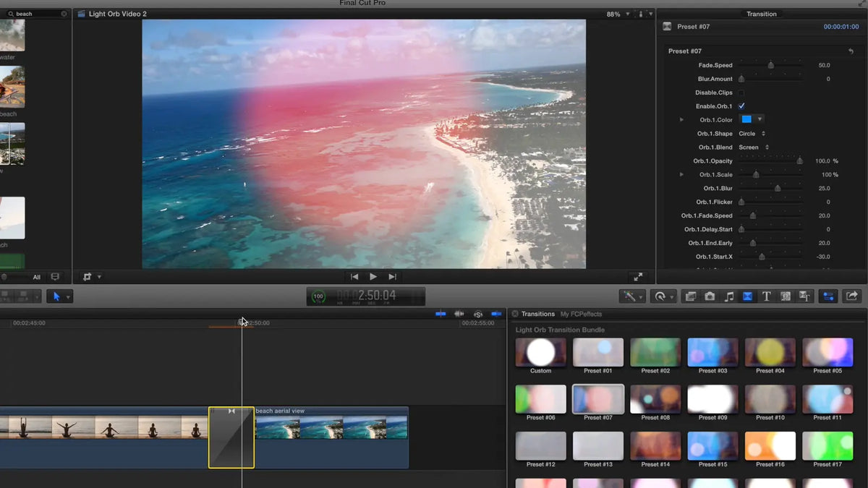Click the blue Transitions browser icon
The height and width of the screenshot is (488, 868).
tap(747, 296)
